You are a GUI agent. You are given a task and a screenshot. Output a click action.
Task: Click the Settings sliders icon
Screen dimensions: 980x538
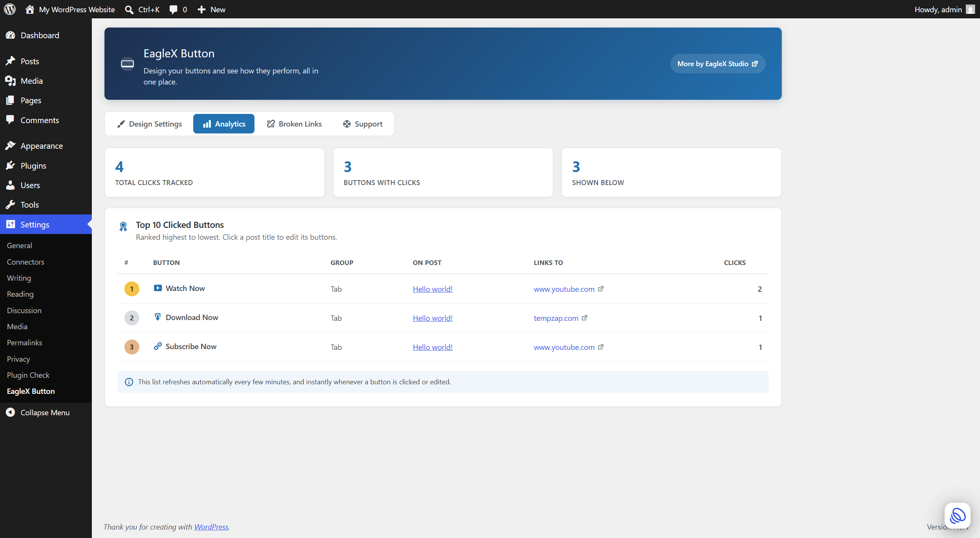tap(10, 224)
